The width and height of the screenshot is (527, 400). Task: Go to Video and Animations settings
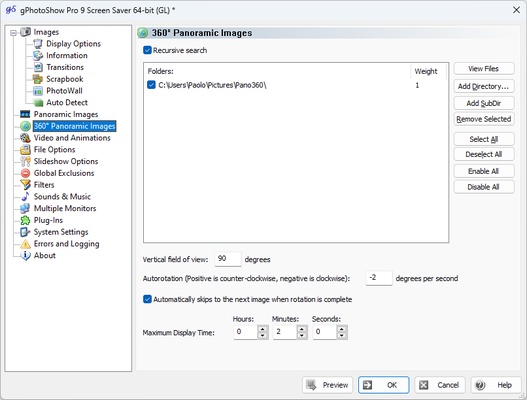tap(72, 138)
